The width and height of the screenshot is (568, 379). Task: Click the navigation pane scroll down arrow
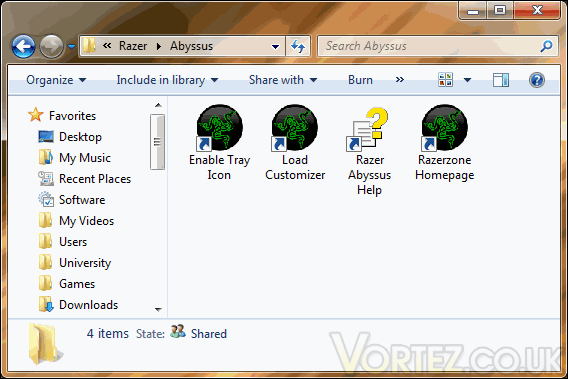pyautogui.click(x=158, y=309)
